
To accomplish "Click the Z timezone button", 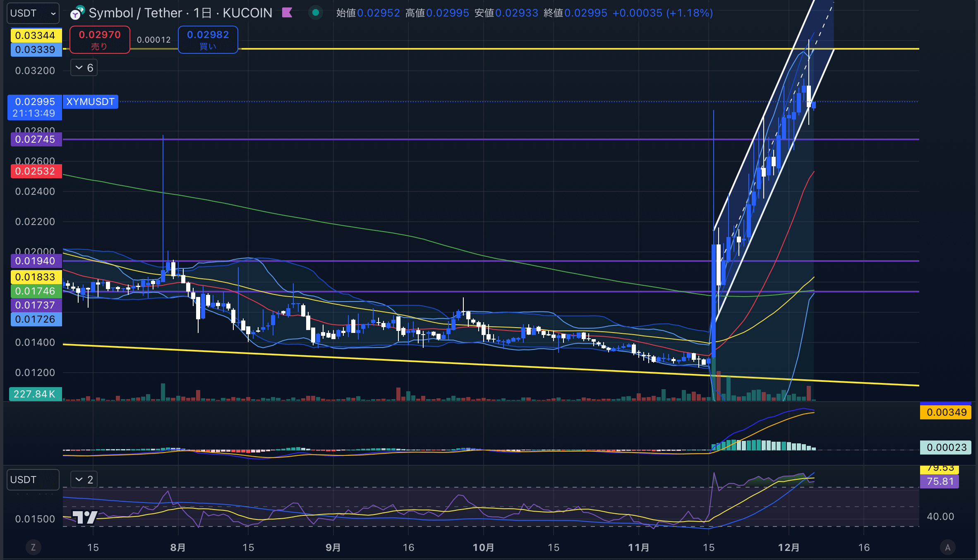I will [33, 548].
